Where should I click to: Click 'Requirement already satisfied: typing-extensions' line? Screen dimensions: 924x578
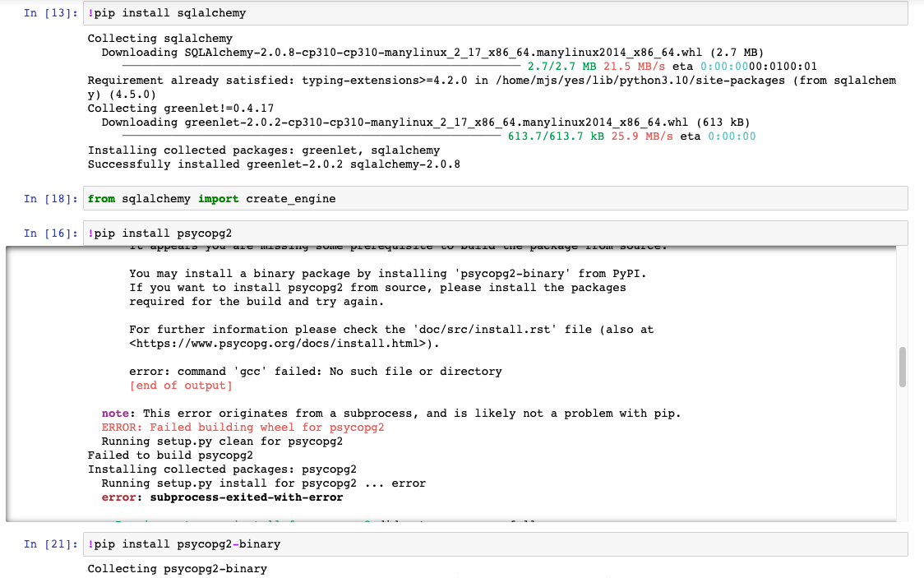[492, 87]
